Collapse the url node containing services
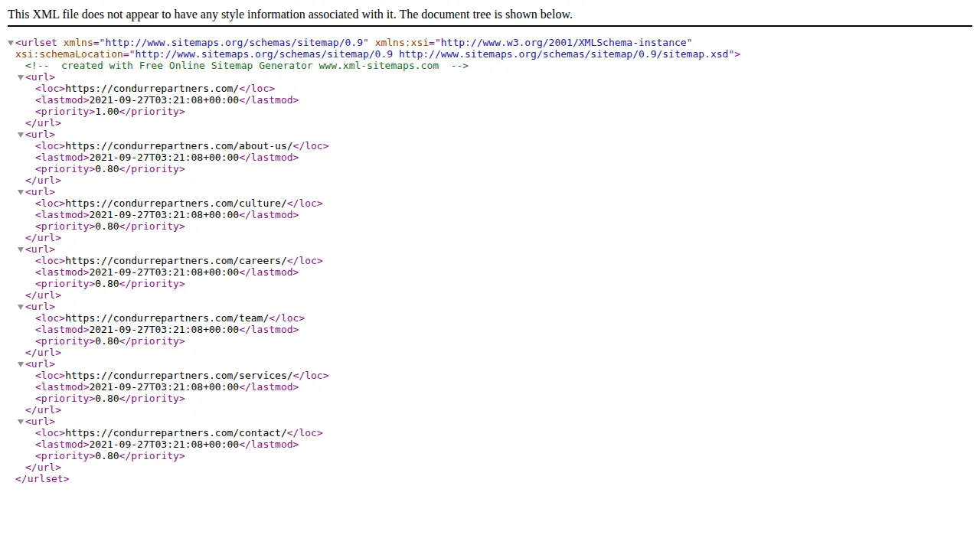This screenshot has height=551, width=980. pos(21,364)
